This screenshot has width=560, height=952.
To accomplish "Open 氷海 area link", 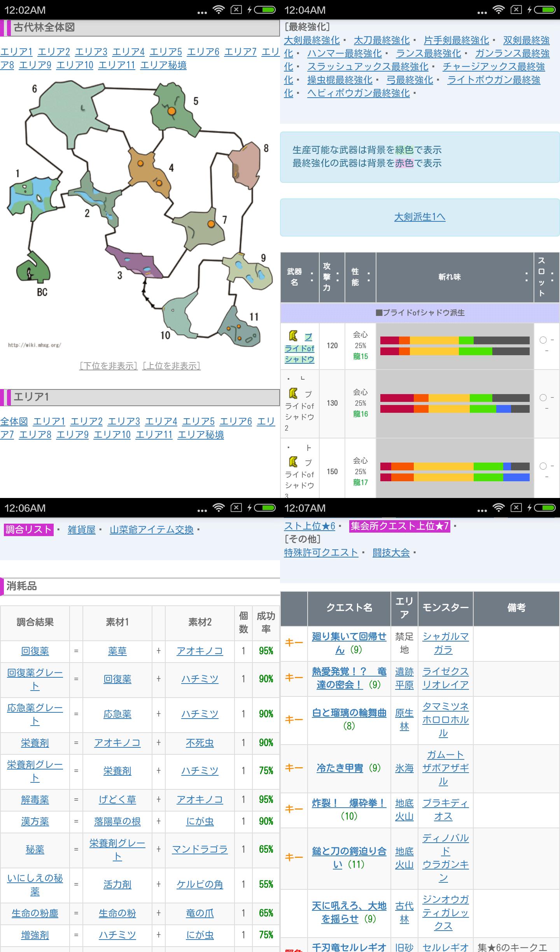I will pos(404,768).
